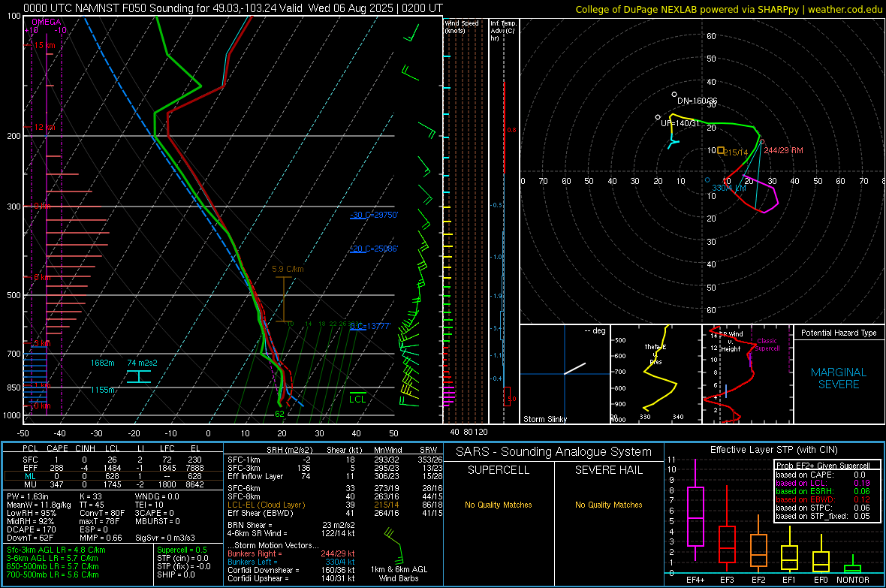Click '700-500mb LR = 5.6 C/km'
The width and height of the screenshot is (886, 588).
[x=53, y=574]
